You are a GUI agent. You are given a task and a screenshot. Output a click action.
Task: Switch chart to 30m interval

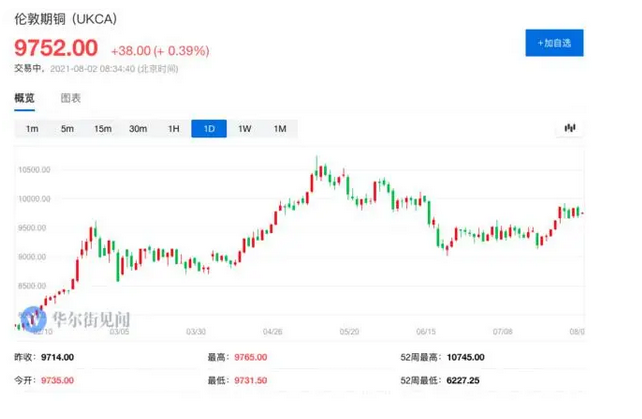(x=138, y=128)
